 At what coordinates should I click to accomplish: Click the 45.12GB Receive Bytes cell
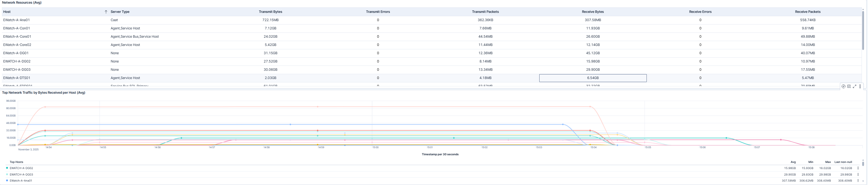tap(593, 53)
